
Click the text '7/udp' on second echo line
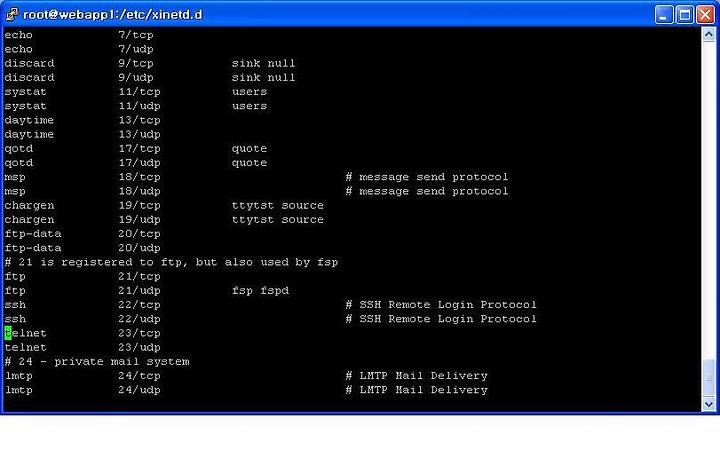pos(136,49)
